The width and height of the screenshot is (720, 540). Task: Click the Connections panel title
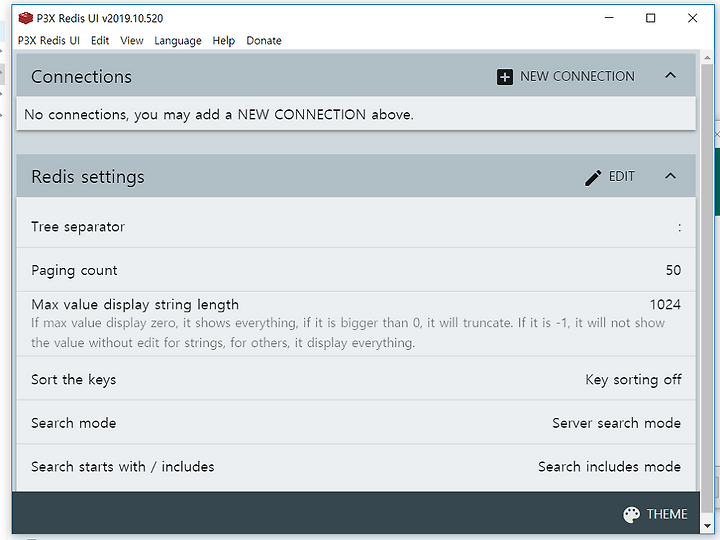[x=81, y=77]
